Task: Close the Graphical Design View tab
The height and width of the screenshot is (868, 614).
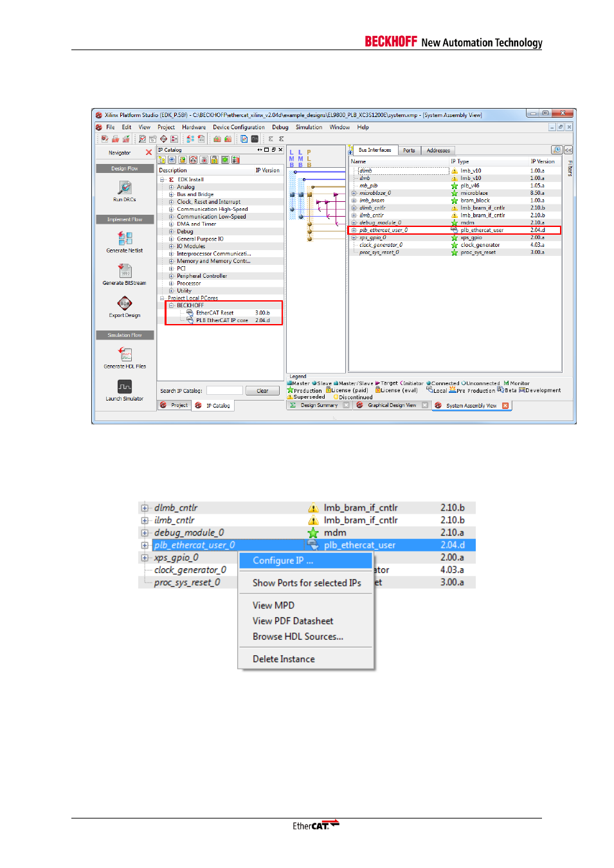Action: [425, 405]
